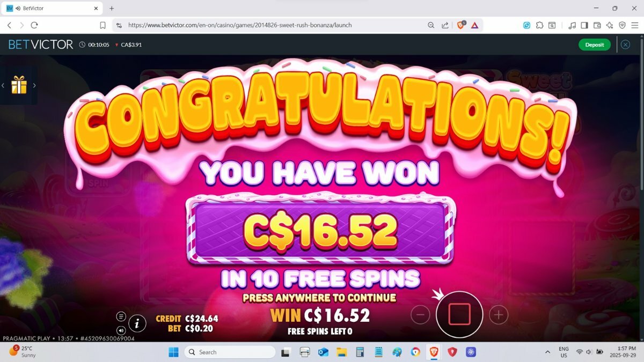644x362 pixels.
Task: Open the game info (i) icon
Action: click(138, 323)
